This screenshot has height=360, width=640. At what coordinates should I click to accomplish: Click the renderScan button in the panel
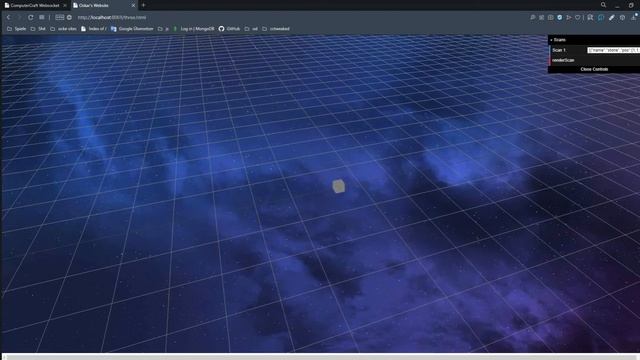[x=594, y=60]
